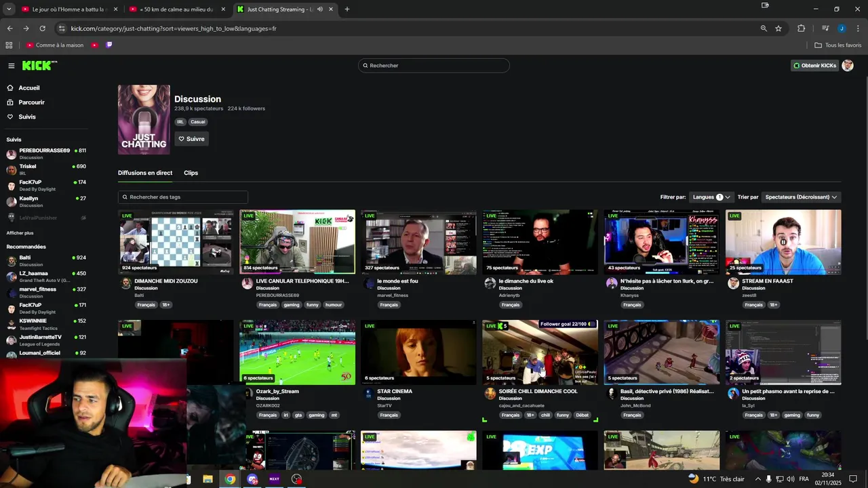
Task: Open File Explorer from the taskbar
Action: tap(208, 479)
